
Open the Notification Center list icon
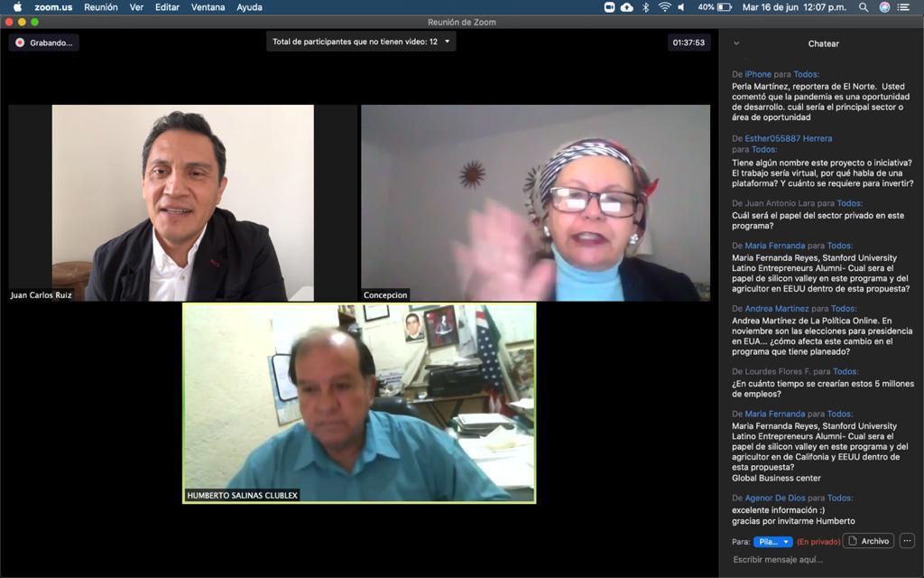[x=904, y=7]
